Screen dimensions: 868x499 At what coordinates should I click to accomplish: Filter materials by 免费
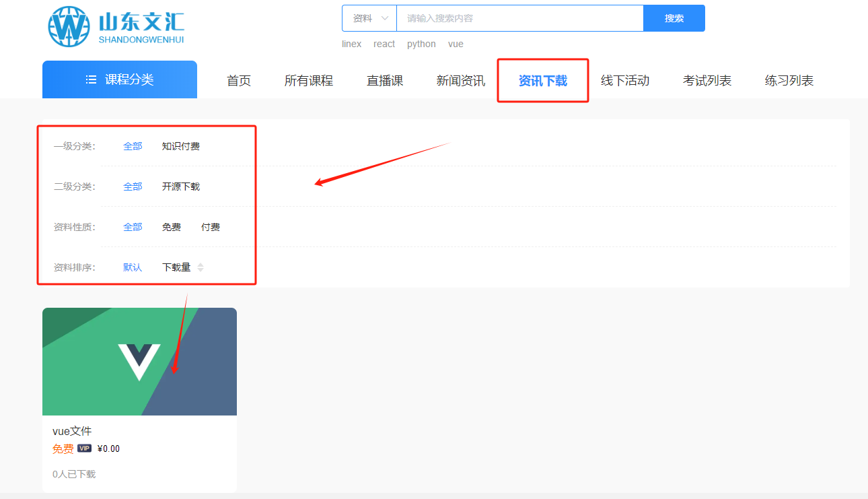pos(172,227)
